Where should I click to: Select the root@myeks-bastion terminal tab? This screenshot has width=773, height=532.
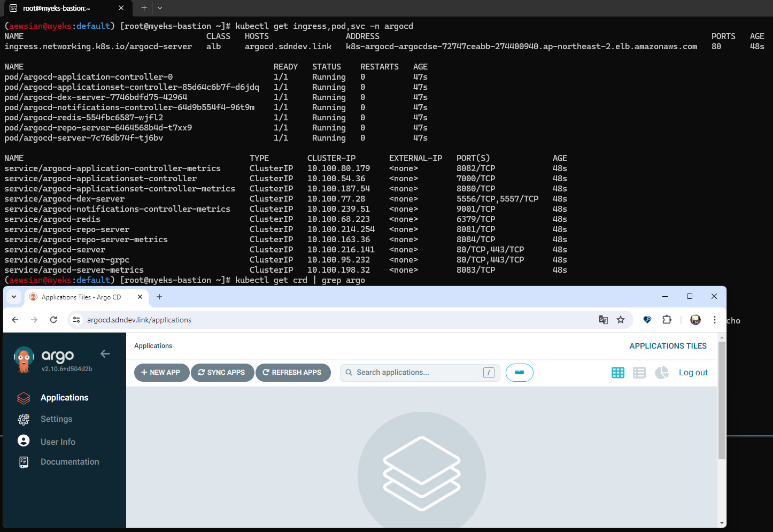pos(67,8)
